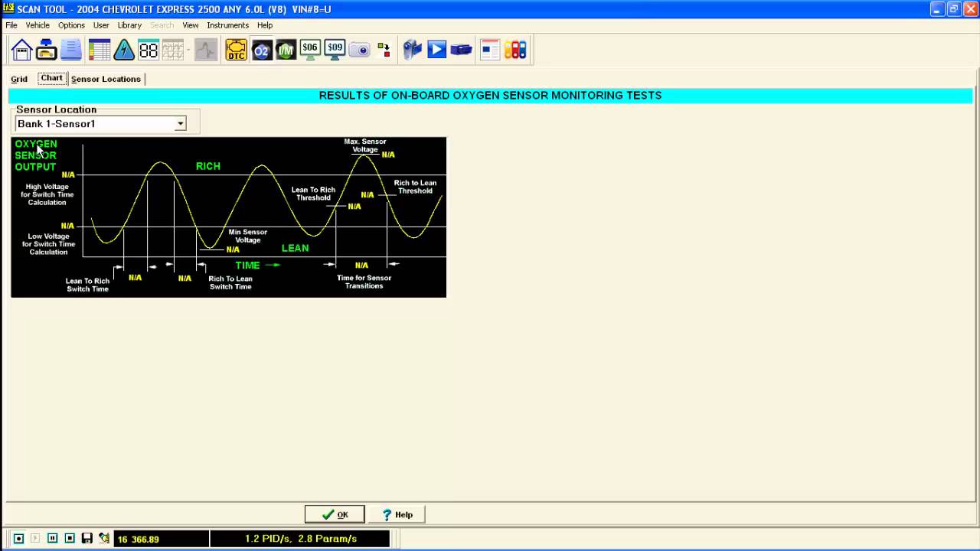Viewport: 980px width, 551px height.
Task: Open the Mode $09 vehicle info icon
Action: [335, 51]
